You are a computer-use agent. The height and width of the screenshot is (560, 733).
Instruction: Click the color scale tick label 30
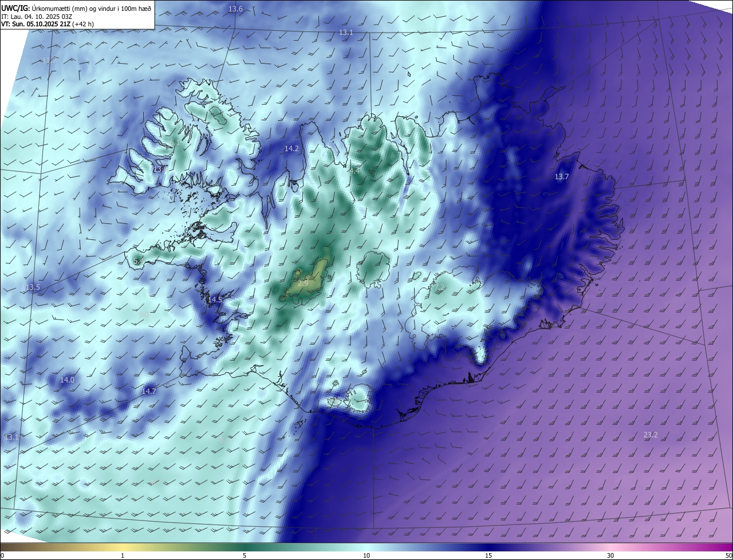(x=610, y=555)
